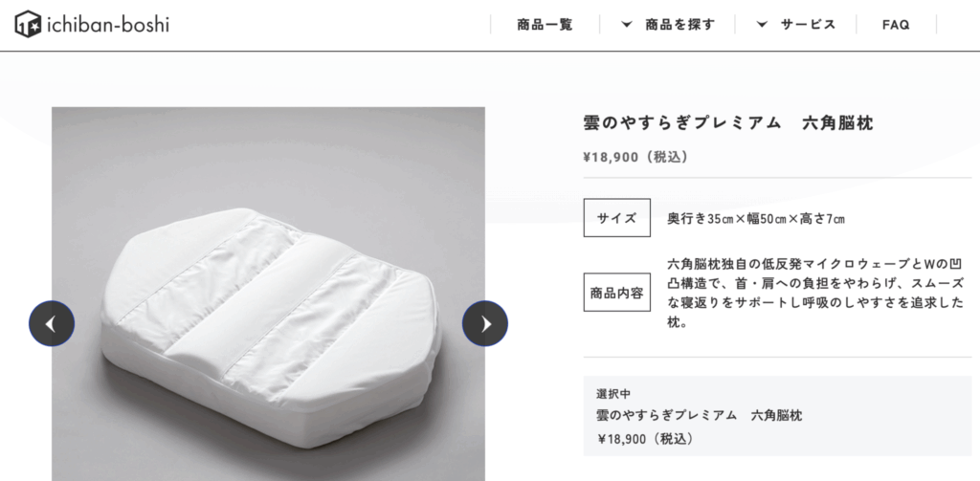980x481 pixels.
Task: Click the ichiban-boshi brand name text
Action: (108, 25)
